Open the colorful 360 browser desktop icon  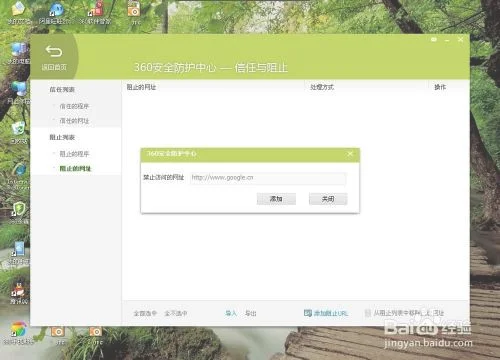click(19, 329)
